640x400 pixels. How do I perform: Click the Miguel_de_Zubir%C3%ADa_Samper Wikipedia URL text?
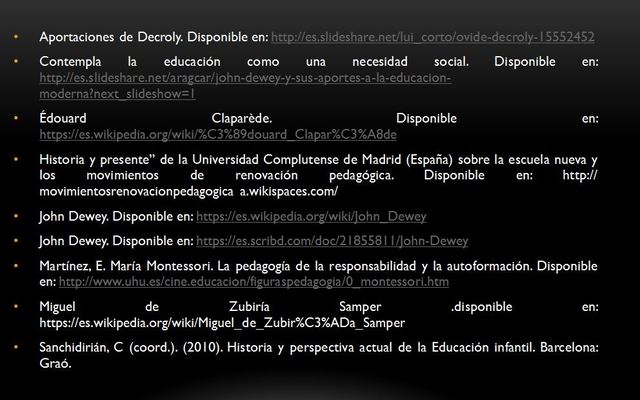coord(222,323)
